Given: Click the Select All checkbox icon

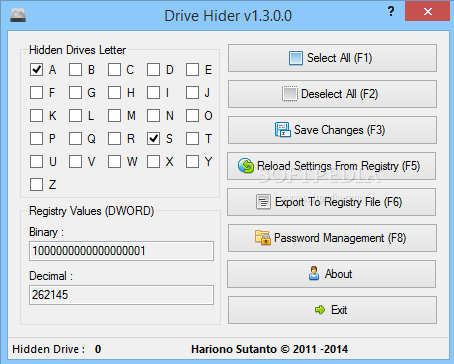Looking at the screenshot, I should (296, 58).
